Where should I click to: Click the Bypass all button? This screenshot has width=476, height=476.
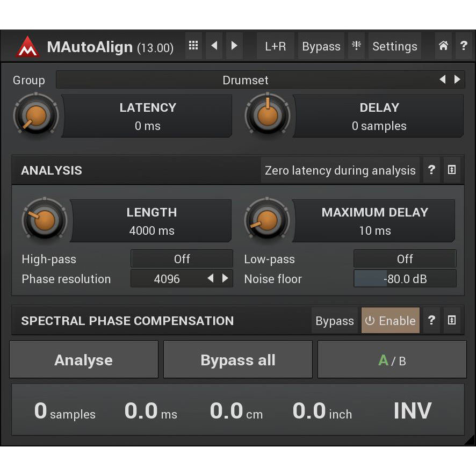click(x=238, y=360)
